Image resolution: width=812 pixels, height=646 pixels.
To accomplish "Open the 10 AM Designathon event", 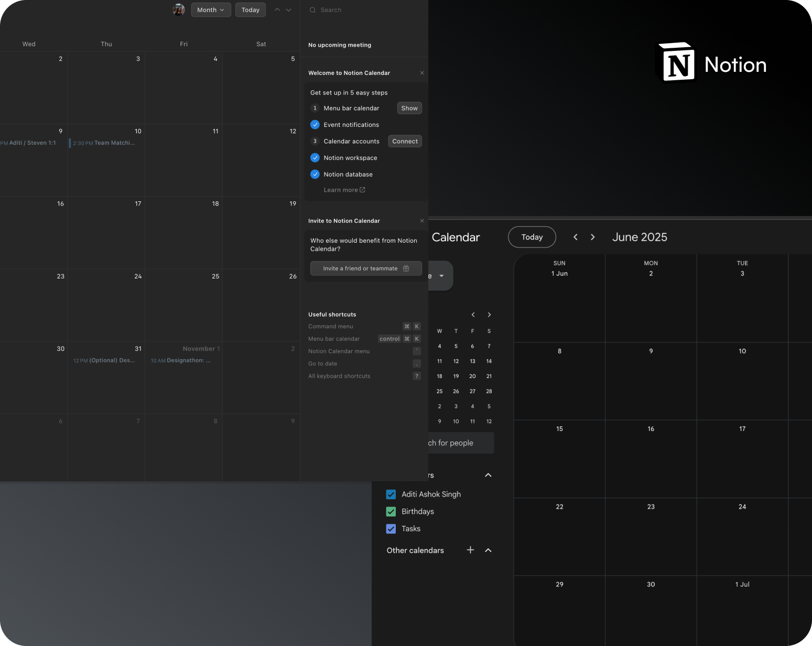I will coord(182,360).
